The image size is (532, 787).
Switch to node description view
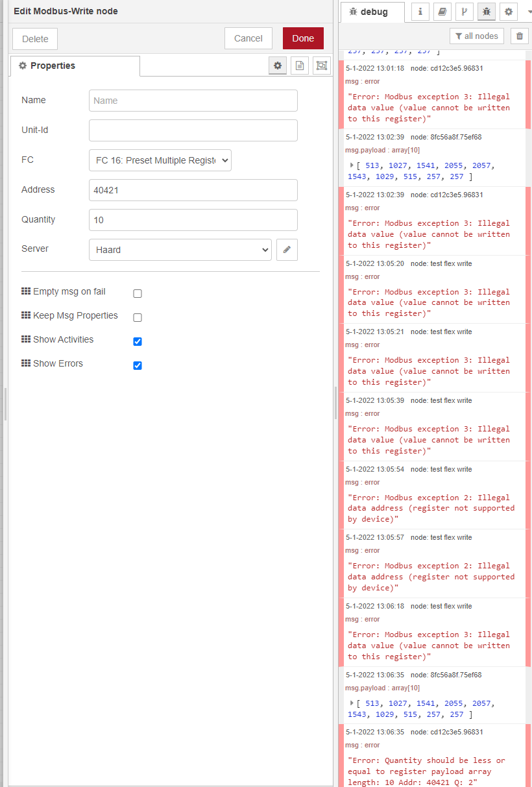299,65
